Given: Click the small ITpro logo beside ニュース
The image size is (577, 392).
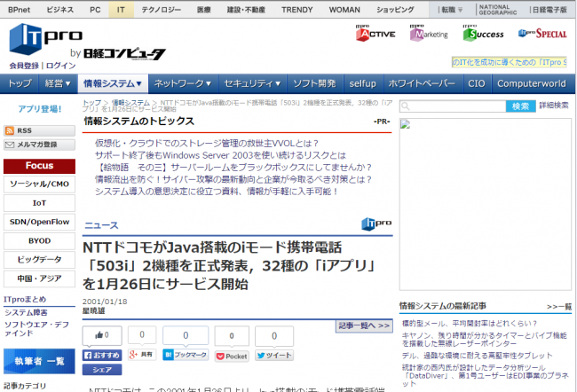Looking at the screenshot, I should click(x=376, y=223).
